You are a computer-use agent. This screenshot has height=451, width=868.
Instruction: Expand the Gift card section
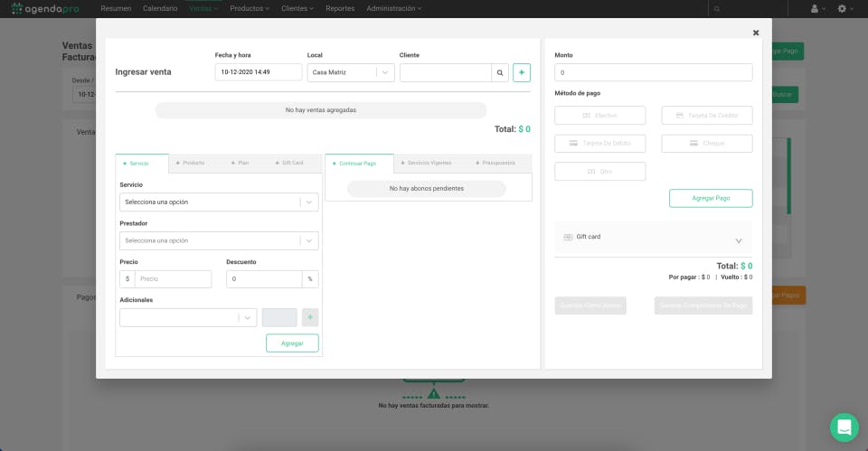click(x=739, y=240)
